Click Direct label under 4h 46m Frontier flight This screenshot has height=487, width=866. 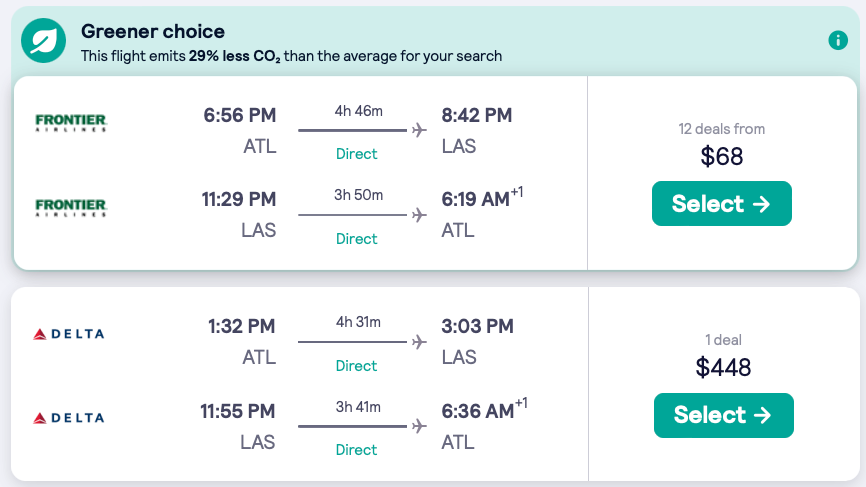356,154
